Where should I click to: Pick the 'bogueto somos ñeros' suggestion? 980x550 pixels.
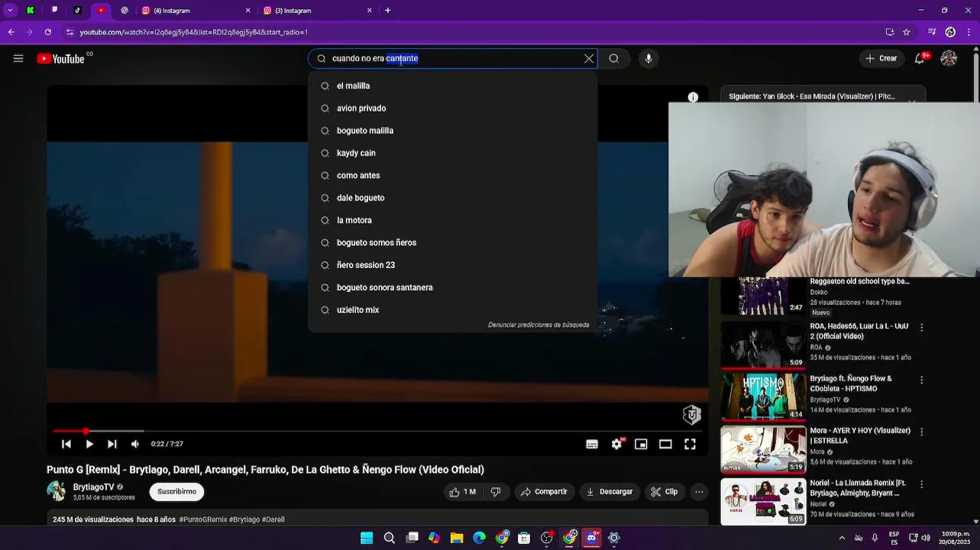[452, 243]
